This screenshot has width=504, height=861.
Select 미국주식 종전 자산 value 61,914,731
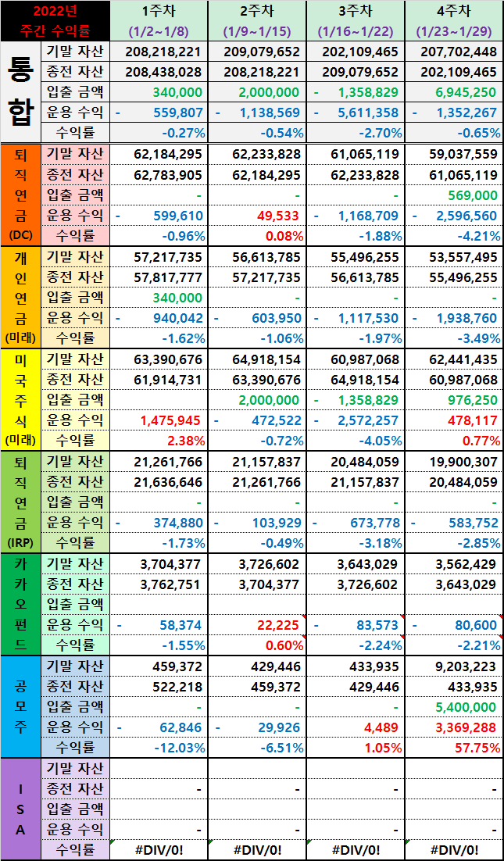pyautogui.click(x=159, y=380)
